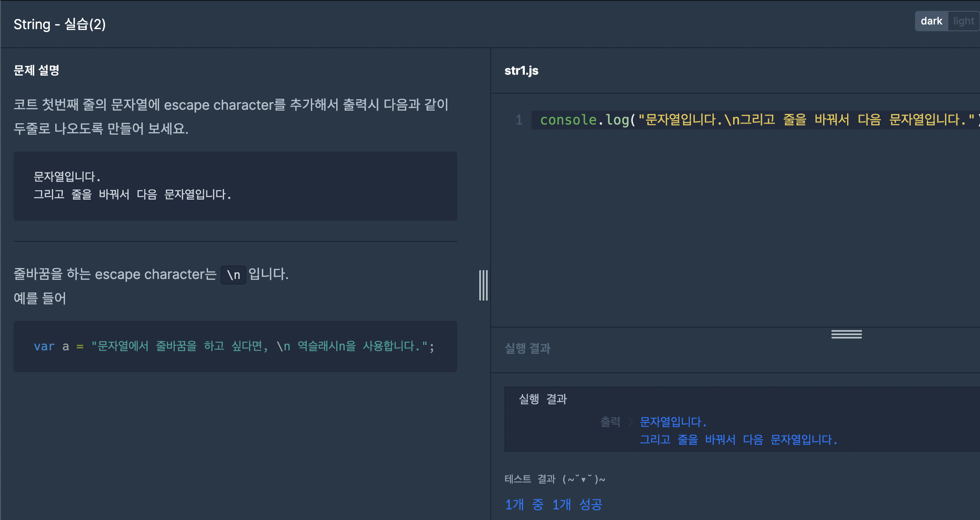Image resolution: width=980 pixels, height=520 pixels.
Task: Click line number 1 in the editor gutter
Action: coord(519,120)
